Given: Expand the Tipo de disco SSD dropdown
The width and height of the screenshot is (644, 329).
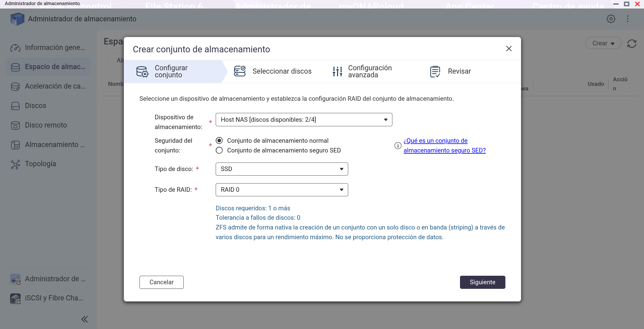Looking at the screenshot, I should point(281,169).
